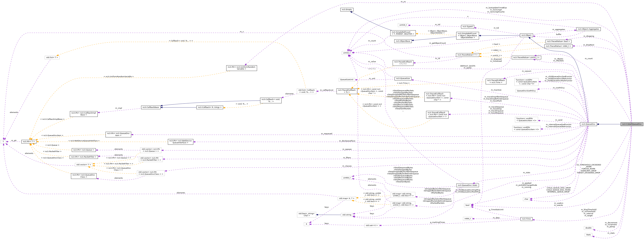Select the T template parameter node
The image size is (644, 239).
tap(3, 142)
